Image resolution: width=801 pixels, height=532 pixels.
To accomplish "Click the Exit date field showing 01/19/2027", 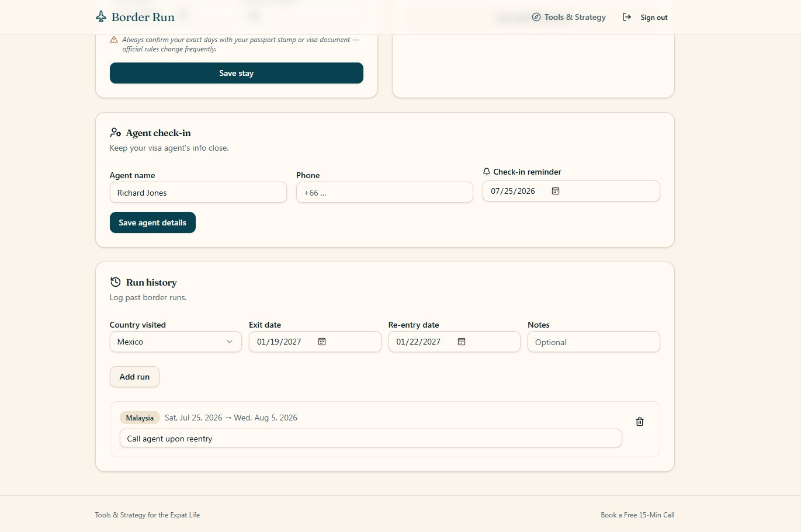I will 315,342.
